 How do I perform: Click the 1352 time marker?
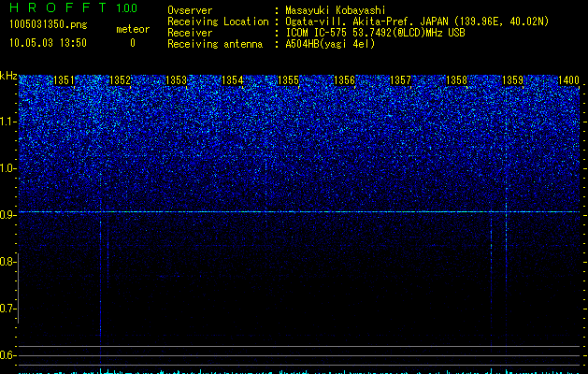coord(120,80)
